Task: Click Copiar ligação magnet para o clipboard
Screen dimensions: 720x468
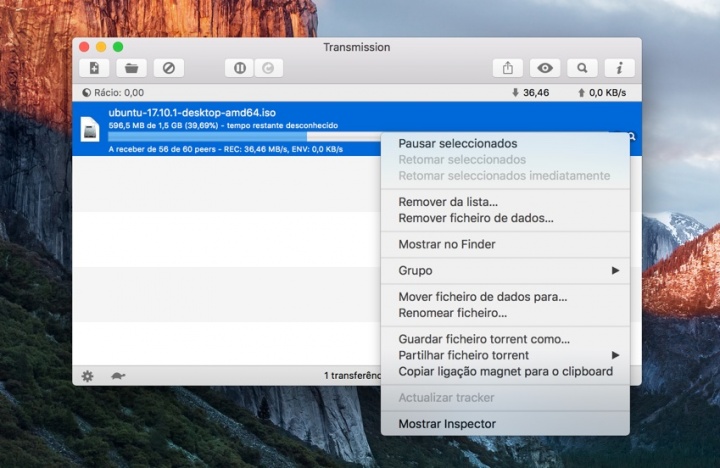Action: click(505, 371)
